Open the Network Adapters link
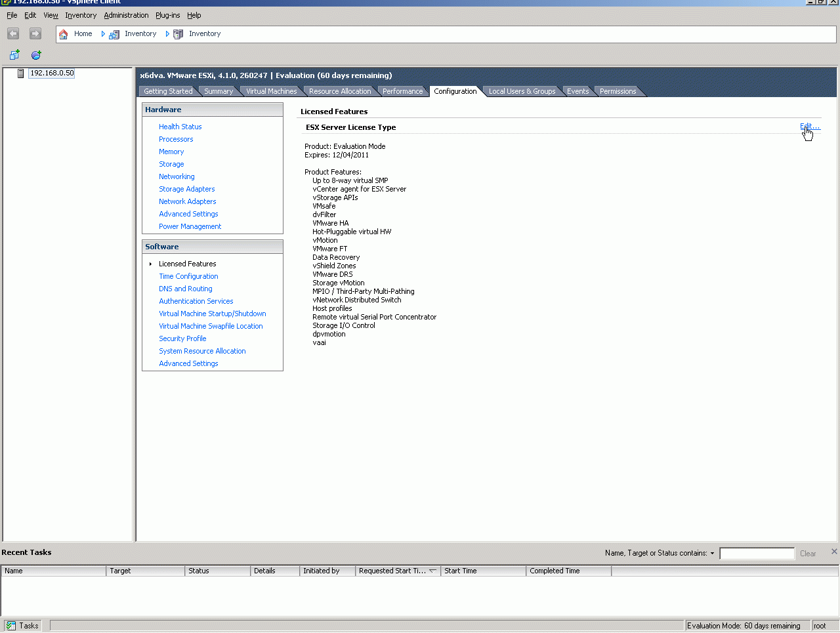This screenshot has width=840, height=633. (188, 201)
